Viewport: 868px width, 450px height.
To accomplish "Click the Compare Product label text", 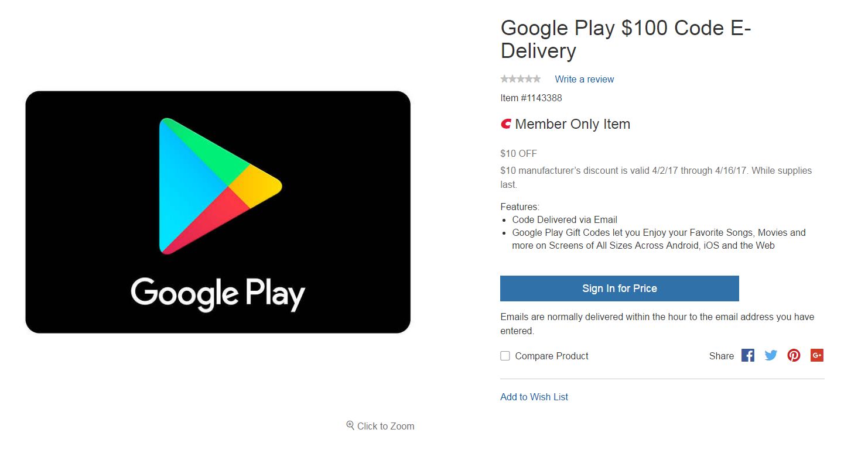I will [551, 356].
